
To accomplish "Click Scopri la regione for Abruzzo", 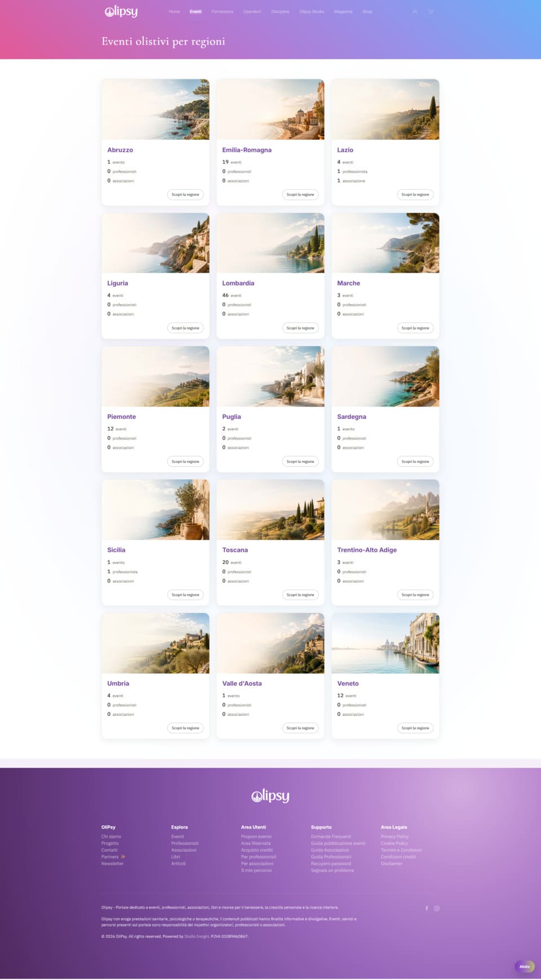I will pyautogui.click(x=185, y=194).
